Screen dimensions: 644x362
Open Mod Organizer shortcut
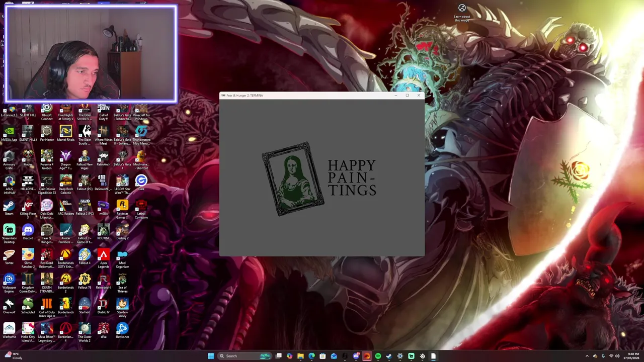pyautogui.click(x=122, y=257)
